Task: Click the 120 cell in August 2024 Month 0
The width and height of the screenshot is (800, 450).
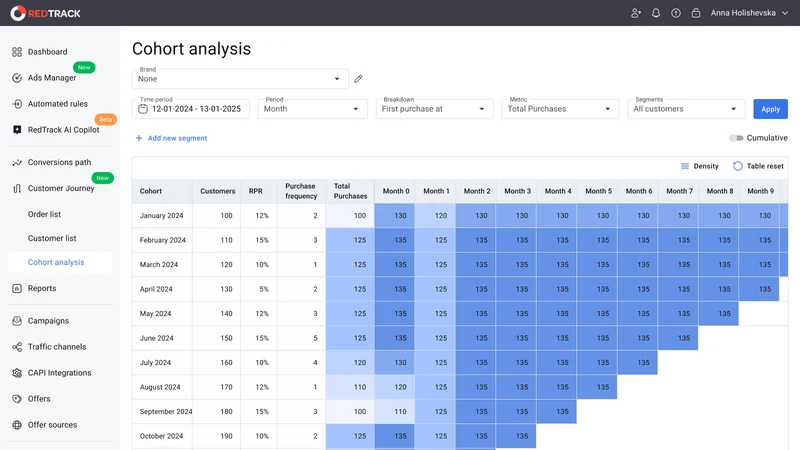Action: coord(395,387)
